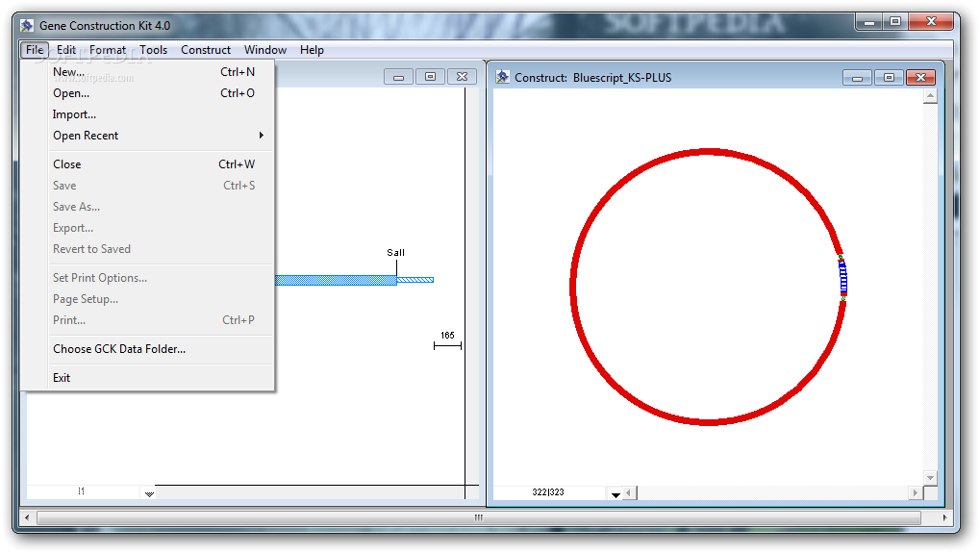The width and height of the screenshot is (980, 553).
Task: Open the Format menu
Action: [x=108, y=50]
